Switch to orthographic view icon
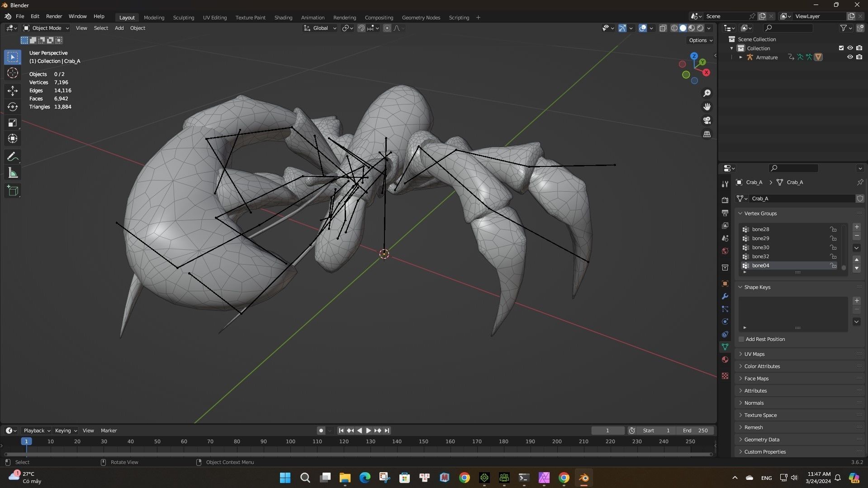The image size is (868, 488). (707, 134)
